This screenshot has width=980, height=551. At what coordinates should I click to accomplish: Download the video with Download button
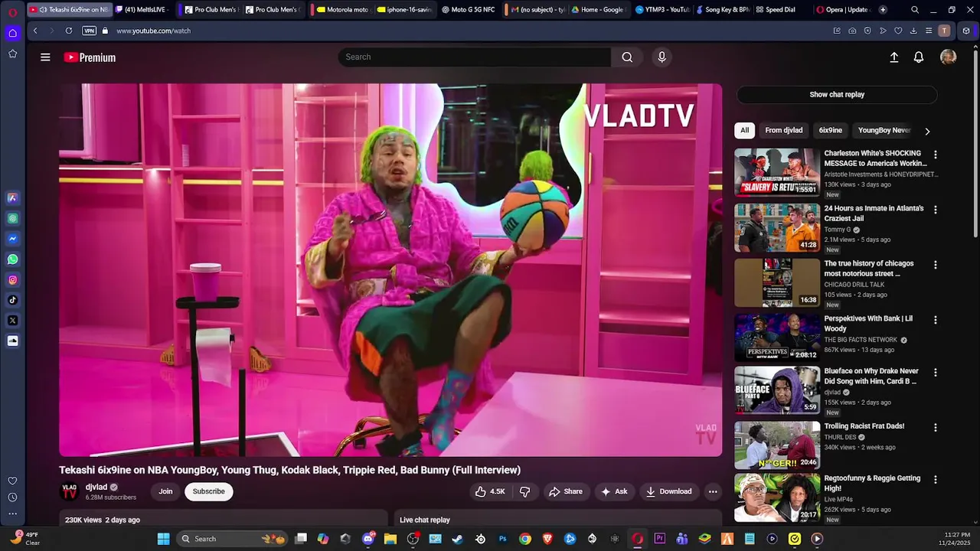(x=668, y=491)
